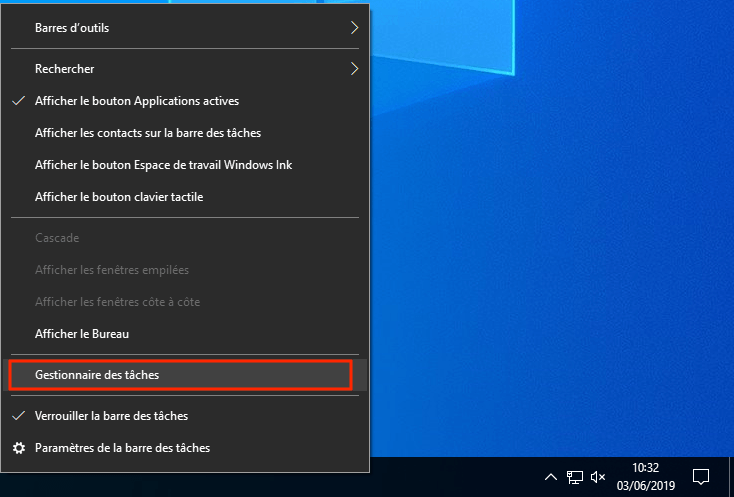
Task: Choose Afficher le Bureau
Action: 81,333
